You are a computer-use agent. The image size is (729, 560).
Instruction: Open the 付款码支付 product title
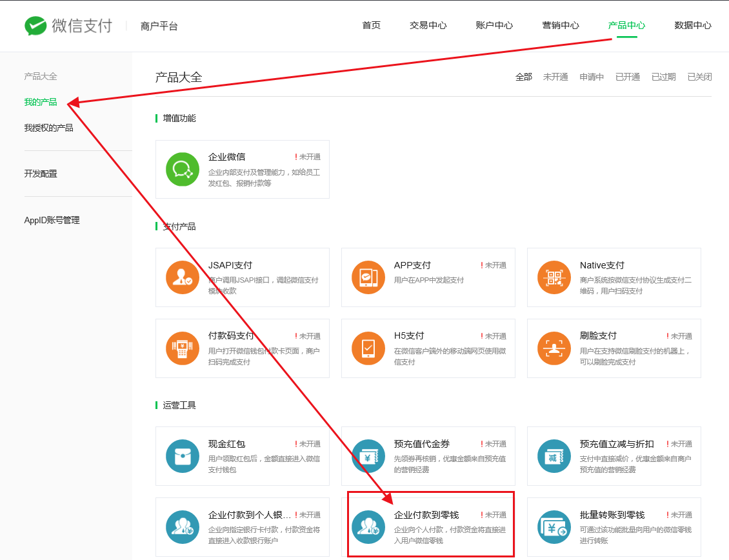pyautogui.click(x=231, y=335)
